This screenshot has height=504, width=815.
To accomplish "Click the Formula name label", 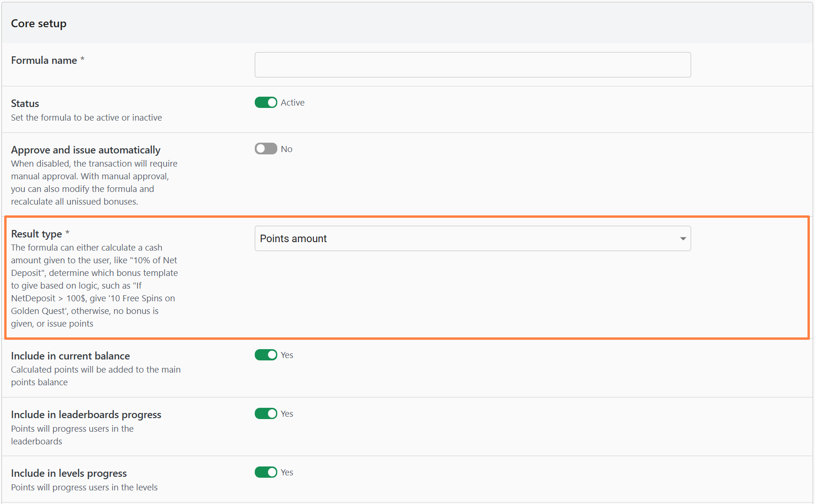I will (x=44, y=61).
